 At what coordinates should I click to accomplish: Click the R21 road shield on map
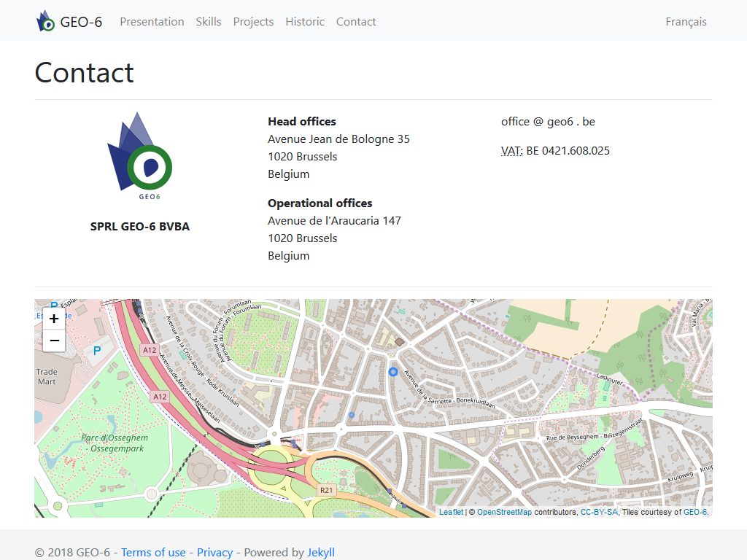[326, 491]
